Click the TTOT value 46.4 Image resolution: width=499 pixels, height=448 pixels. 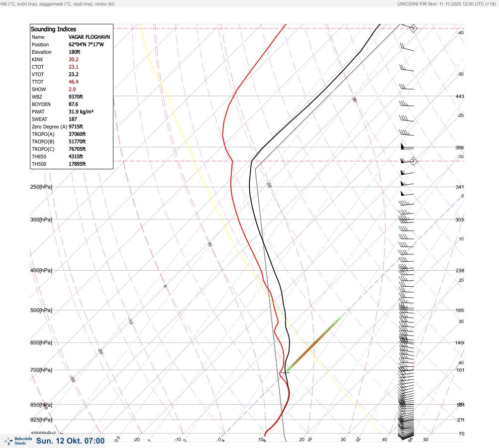[74, 82]
